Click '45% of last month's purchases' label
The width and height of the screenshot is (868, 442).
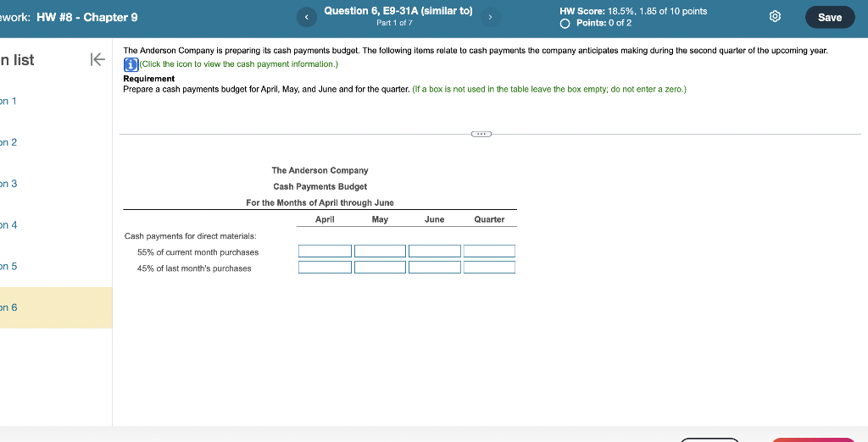[x=194, y=268]
